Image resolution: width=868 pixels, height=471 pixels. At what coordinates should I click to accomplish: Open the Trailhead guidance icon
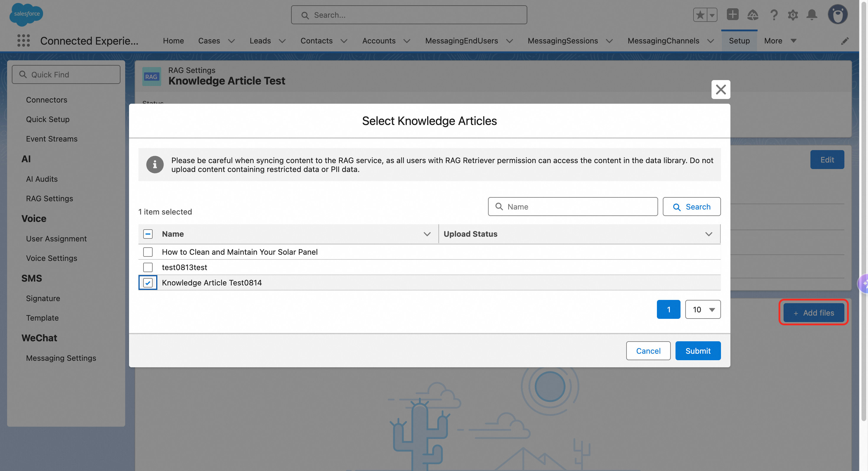pos(753,15)
